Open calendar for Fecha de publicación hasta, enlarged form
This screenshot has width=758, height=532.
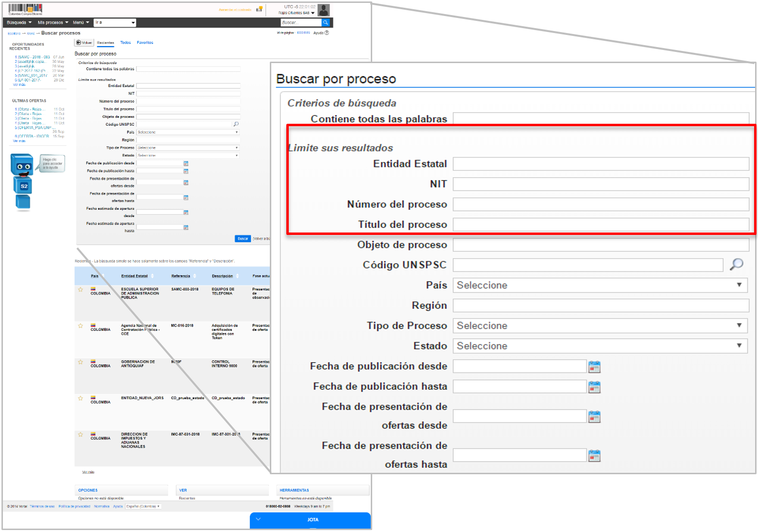(x=594, y=387)
